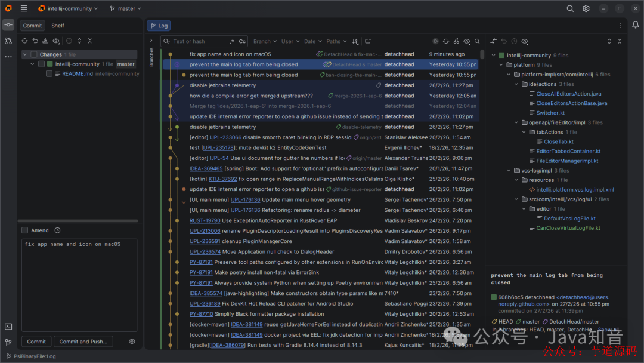The image size is (644, 363).
Task: Click in the commit message editor
Action: coord(79,285)
